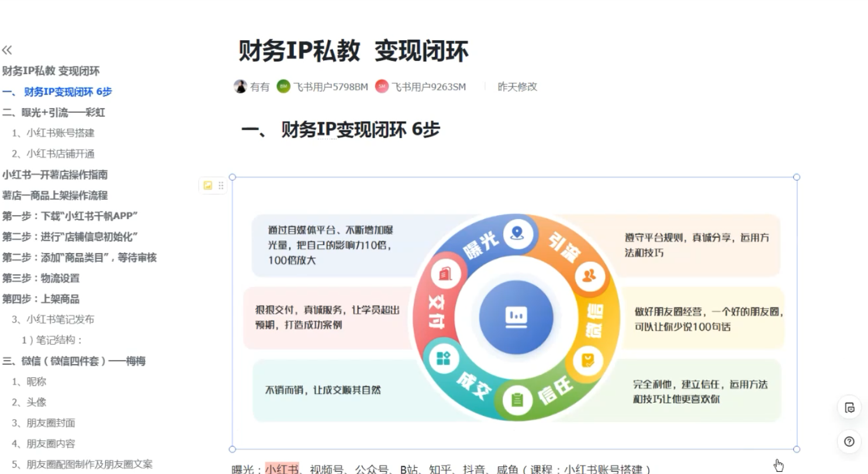Open 1、小红书账号搭建 outline entry

[53, 133]
